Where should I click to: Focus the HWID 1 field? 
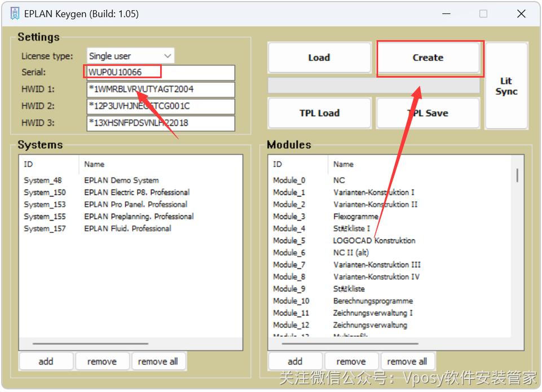click(x=161, y=89)
